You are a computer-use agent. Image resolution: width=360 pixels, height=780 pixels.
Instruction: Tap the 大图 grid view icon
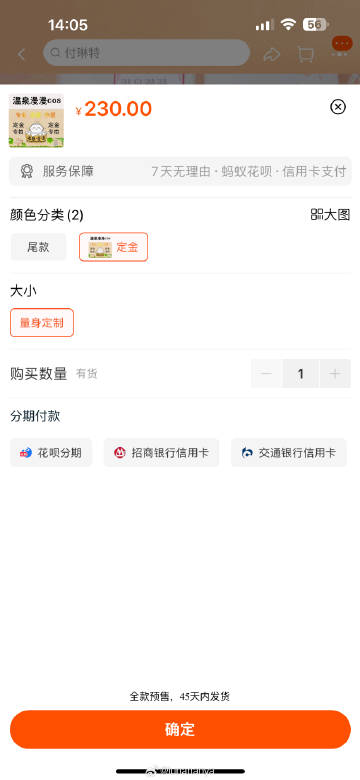pyautogui.click(x=317, y=215)
